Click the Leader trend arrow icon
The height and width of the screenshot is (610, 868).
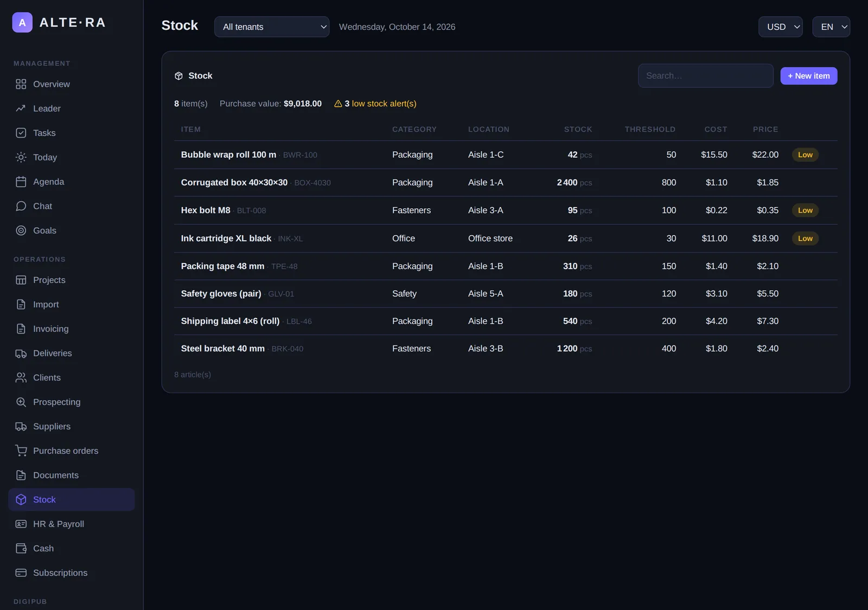pos(21,108)
